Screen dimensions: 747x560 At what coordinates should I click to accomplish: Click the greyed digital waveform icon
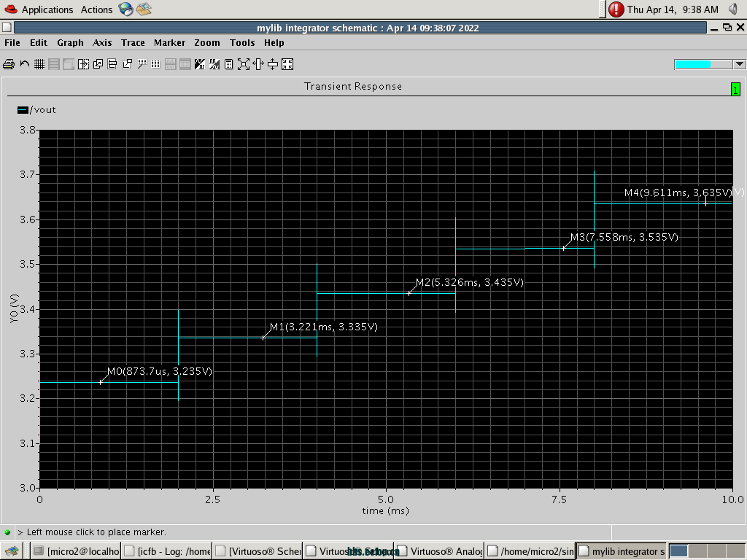[171, 64]
